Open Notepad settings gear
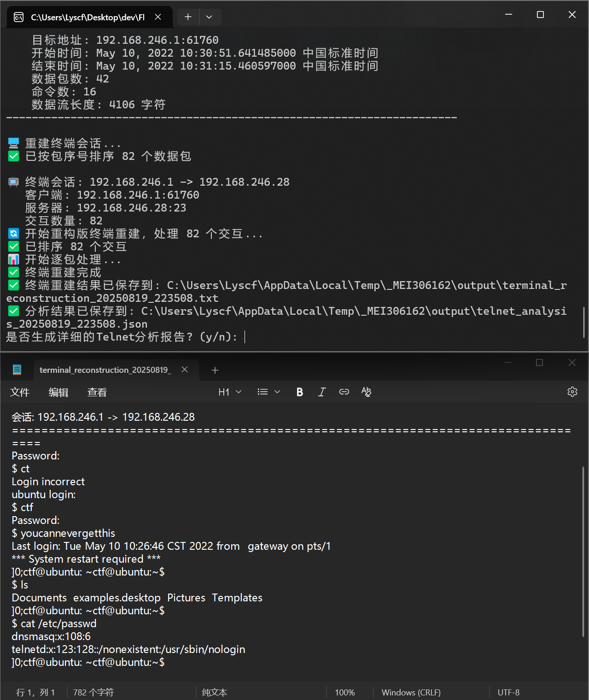 point(572,392)
